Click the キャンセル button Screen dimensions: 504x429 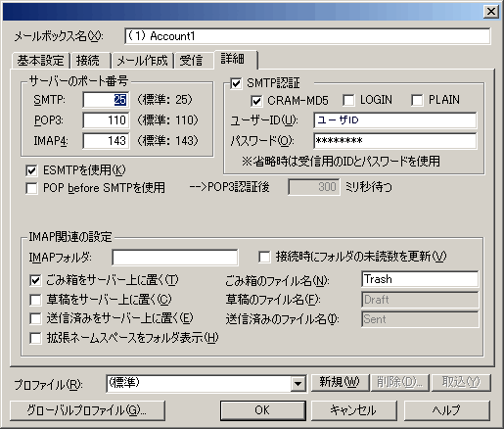pyautogui.click(x=353, y=410)
